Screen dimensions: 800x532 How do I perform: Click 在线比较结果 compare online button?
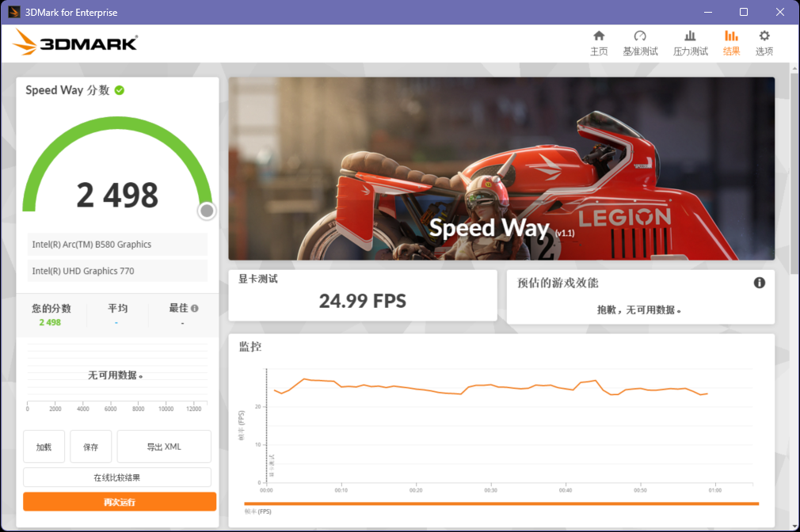pos(117,477)
